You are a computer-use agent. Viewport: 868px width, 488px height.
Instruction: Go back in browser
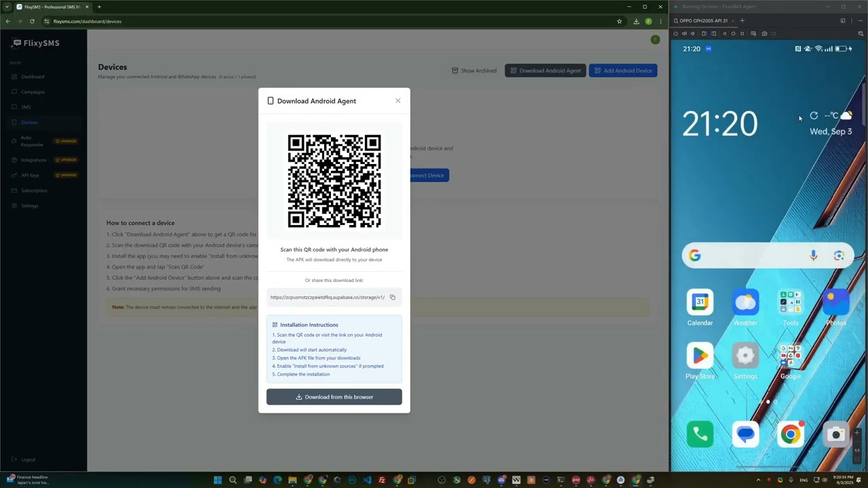tap(7, 21)
